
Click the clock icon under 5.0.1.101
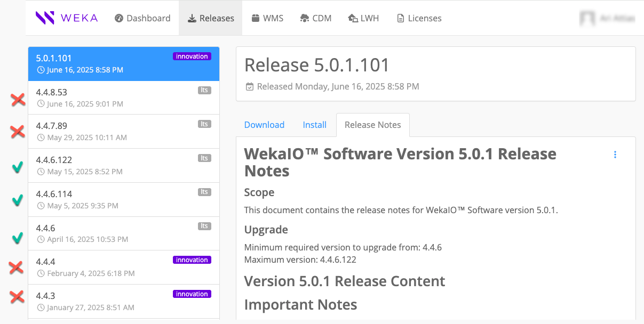point(41,70)
